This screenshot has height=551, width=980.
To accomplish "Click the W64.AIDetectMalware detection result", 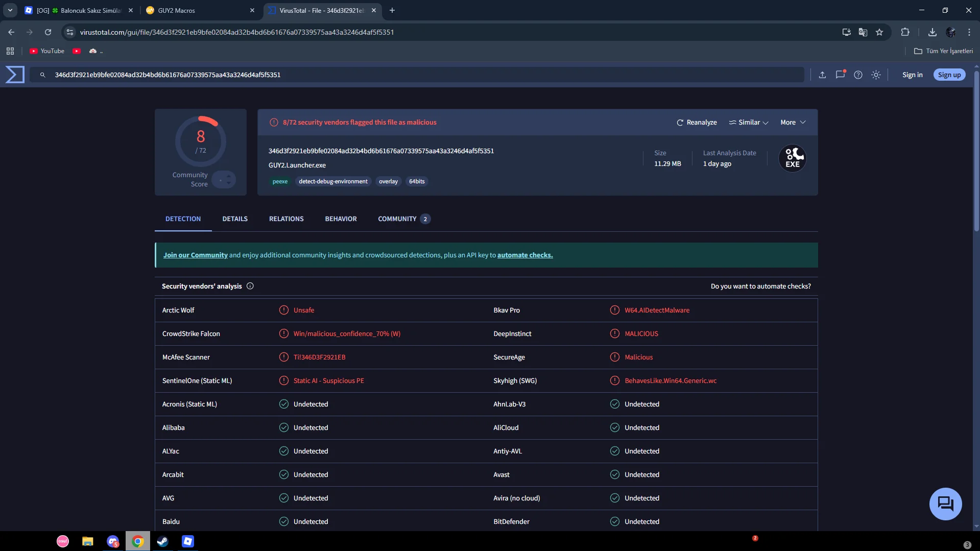I will [657, 310].
